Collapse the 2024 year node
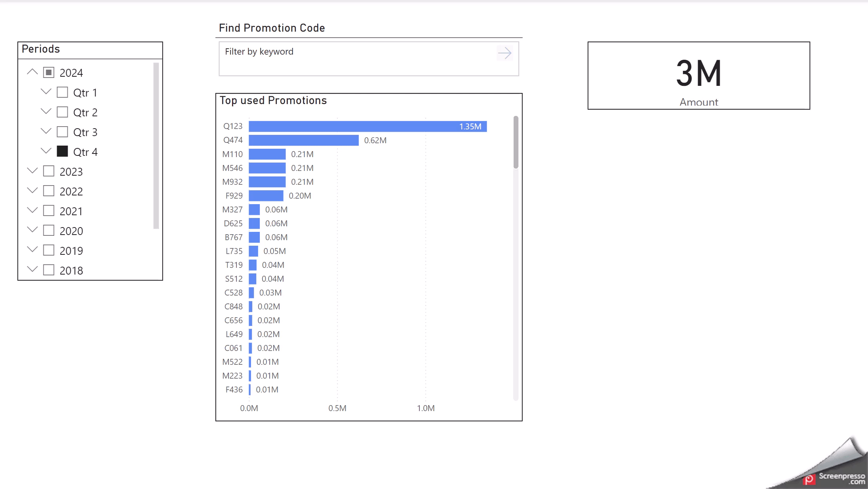The width and height of the screenshot is (868, 489). pyautogui.click(x=32, y=72)
